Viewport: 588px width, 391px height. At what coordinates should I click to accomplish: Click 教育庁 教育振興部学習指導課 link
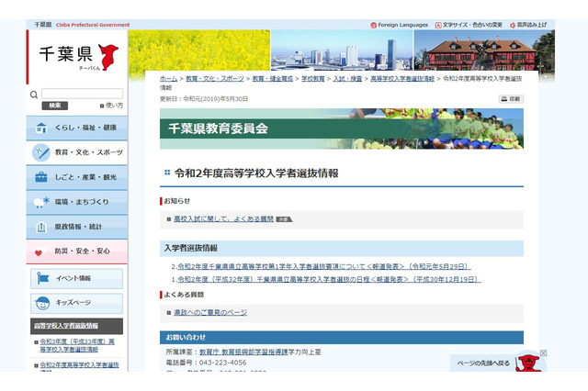point(243,352)
